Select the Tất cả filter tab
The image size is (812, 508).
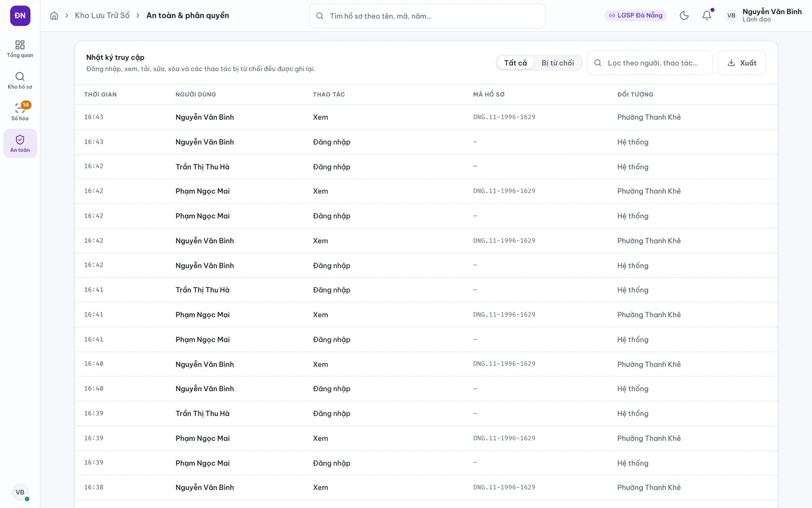(516, 63)
